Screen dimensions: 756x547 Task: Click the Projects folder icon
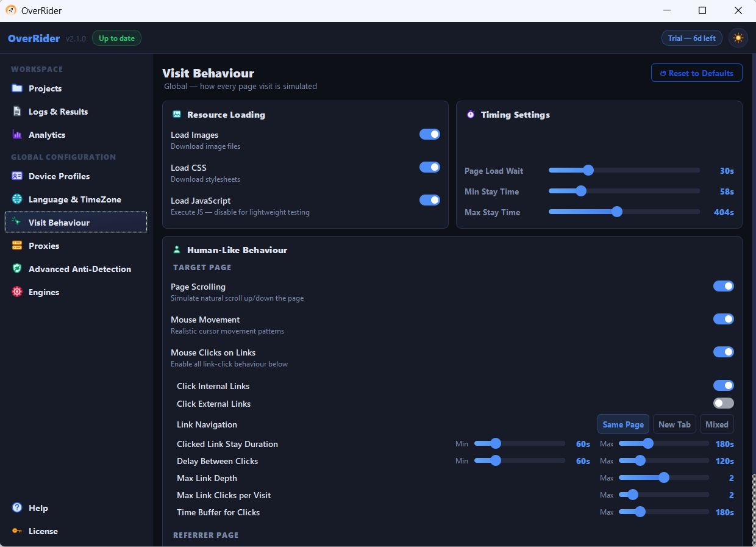click(17, 88)
